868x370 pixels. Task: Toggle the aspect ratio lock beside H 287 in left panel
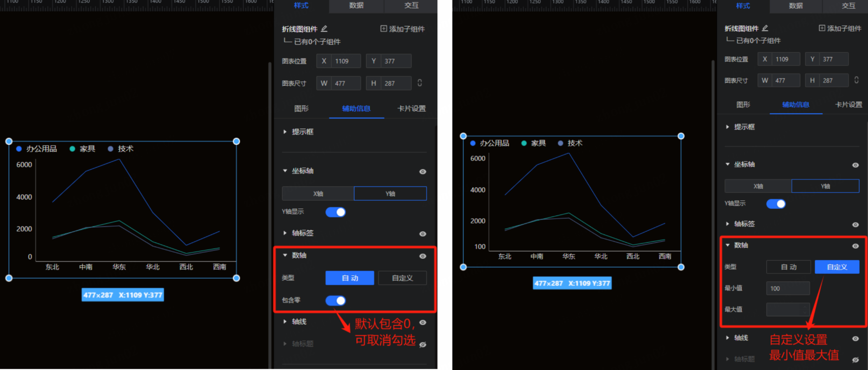pos(420,83)
